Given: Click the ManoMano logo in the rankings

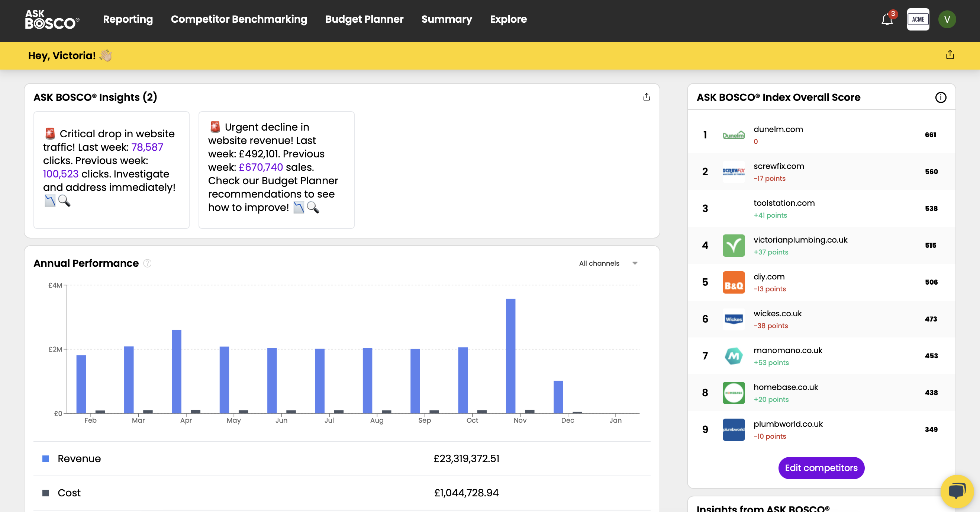Looking at the screenshot, I should [734, 356].
